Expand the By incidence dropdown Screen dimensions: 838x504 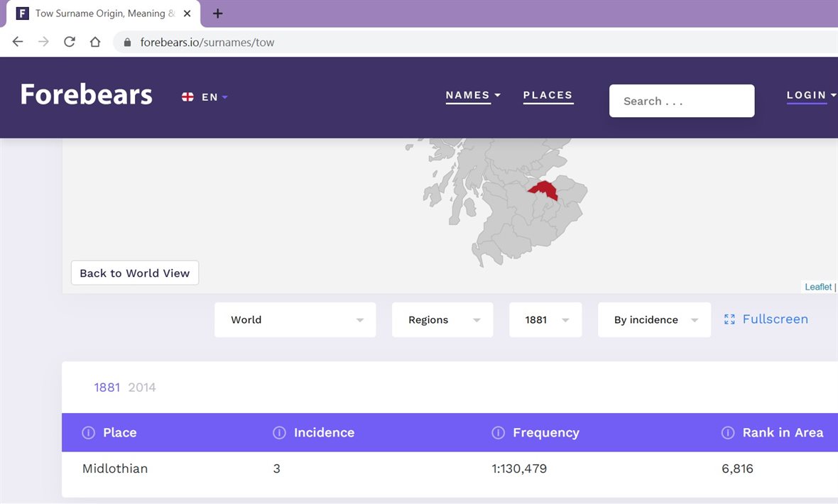[654, 320]
